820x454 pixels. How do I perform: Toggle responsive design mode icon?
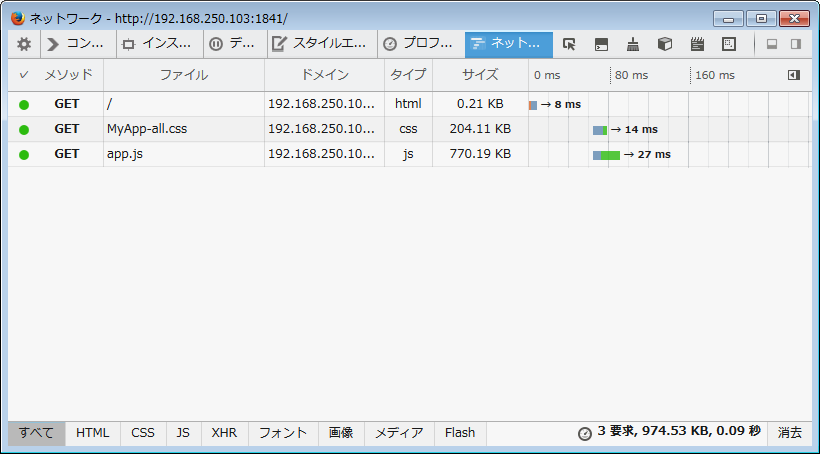(x=728, y=44)
